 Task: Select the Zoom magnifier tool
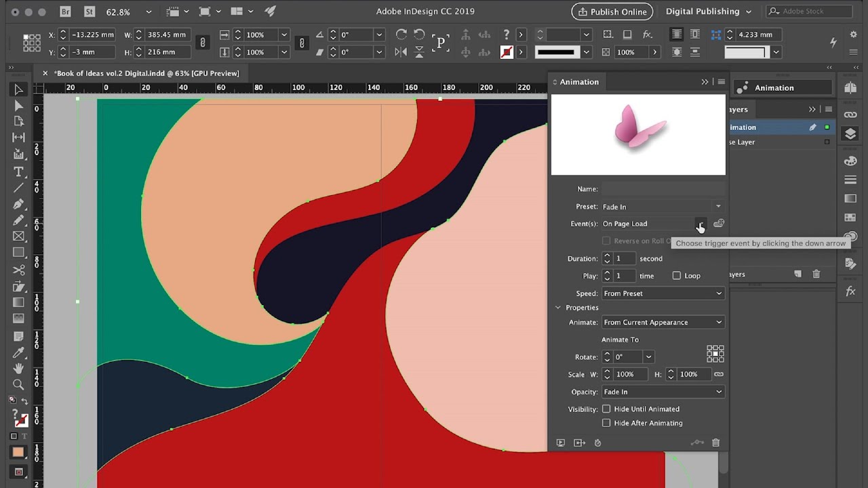pyautogui.click(x=18, y=384)
